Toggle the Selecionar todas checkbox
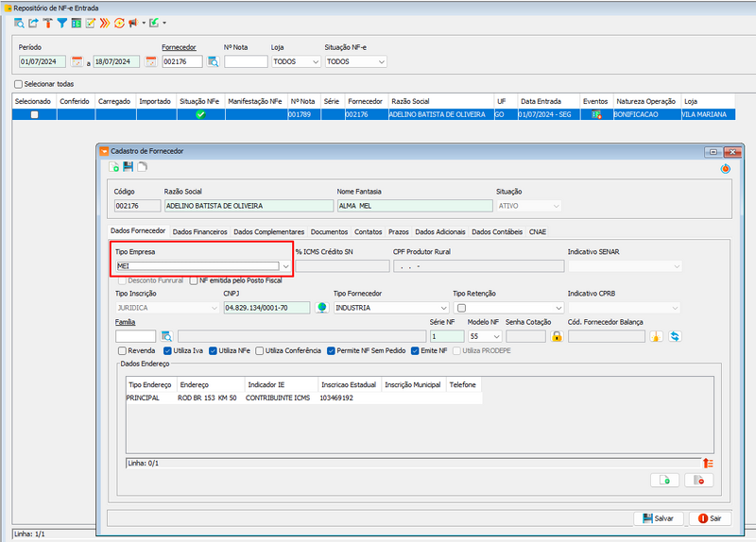Image resolution: width=756 pixels, height=542 pixels. pos(18,84)
